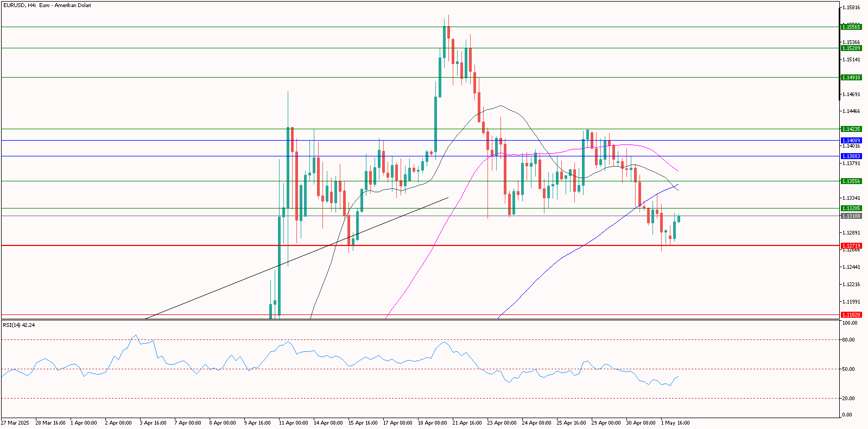Click the 2 Apr 08:00 time label
This screenshot has width=868, height=429.
point(118,423)
